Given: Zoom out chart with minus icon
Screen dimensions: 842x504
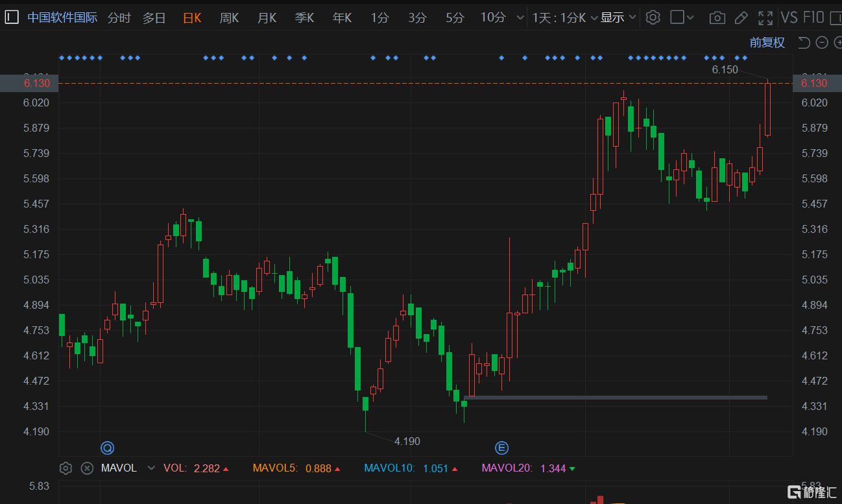Looking at the screenshot, I should click(x=822, y=43).
